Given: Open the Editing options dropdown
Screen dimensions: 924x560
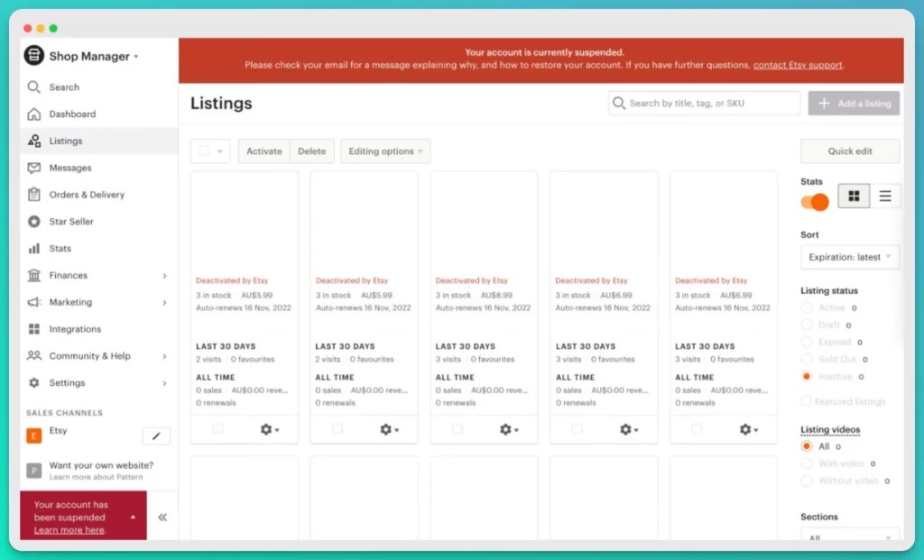Looking at the screenshot, I should [385, 151].
